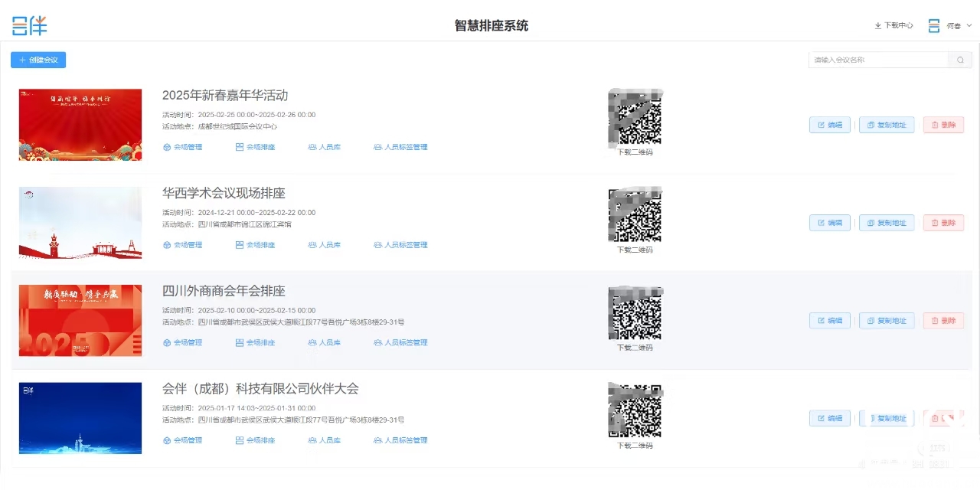Click the QR code image of 会伴（成都）科技有限公司伙伴大会
This screenshot has width=980, height=490.
(635, 411)
